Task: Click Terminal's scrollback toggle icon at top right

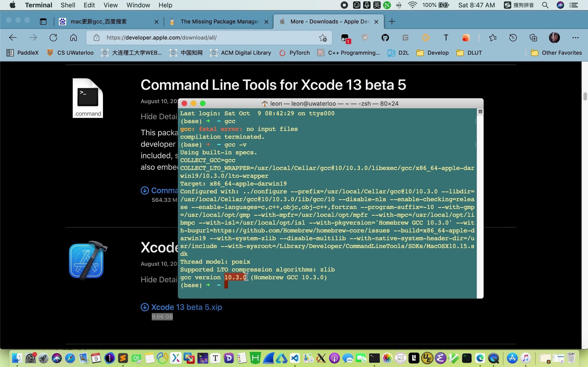Action: (x=480, y=112)
